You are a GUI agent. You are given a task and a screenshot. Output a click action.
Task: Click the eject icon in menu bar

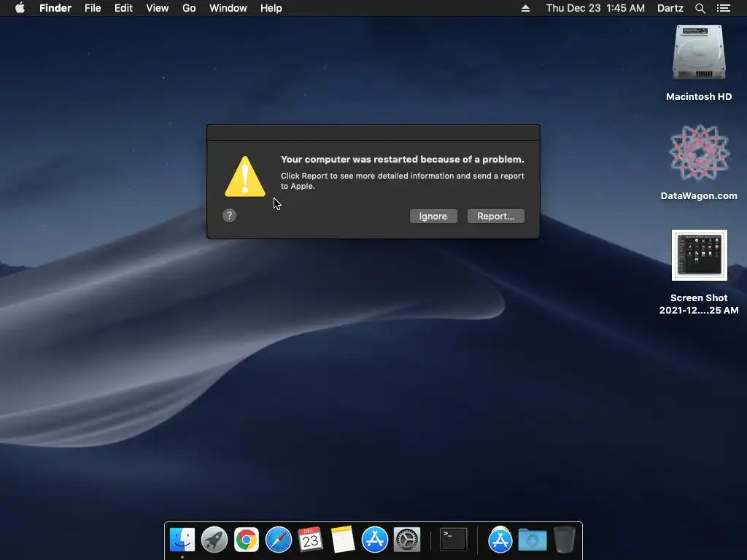click(x=525, y=8)
